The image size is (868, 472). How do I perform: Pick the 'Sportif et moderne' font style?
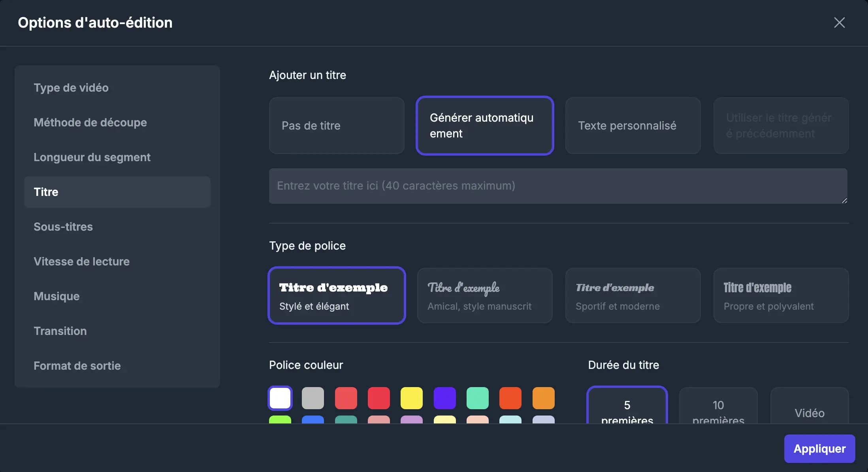pyautogui.click(x=633, y=295)
